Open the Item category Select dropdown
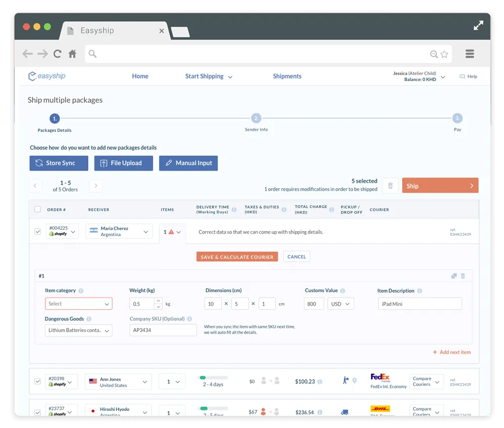The width and height of the screenshot is (504, 428). pyautogui.click(x=79, y=304)
